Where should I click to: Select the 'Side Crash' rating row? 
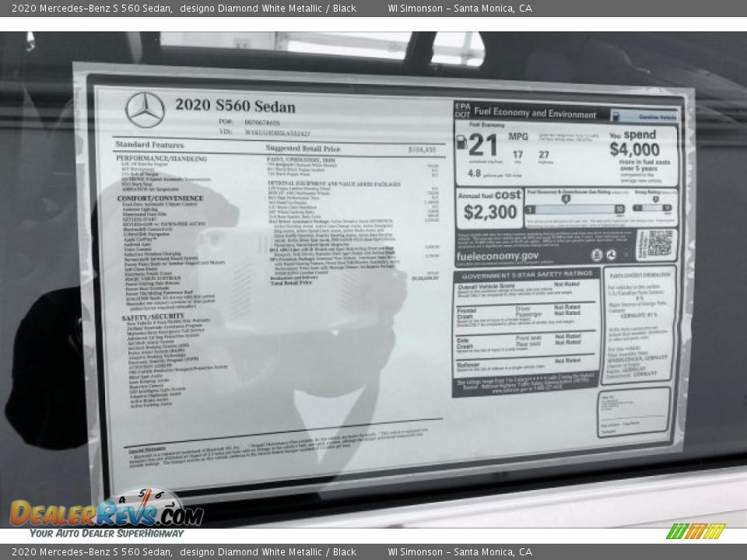pos(526,344)
